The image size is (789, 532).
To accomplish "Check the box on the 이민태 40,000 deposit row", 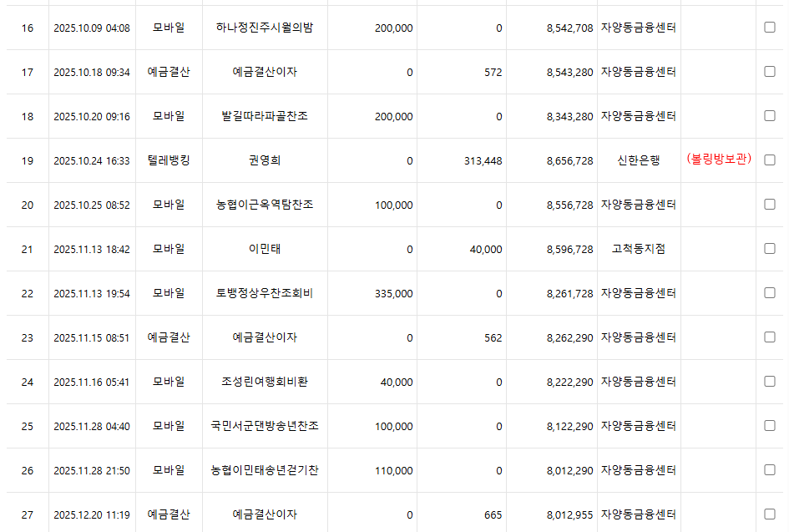I will tap(769, 249).
